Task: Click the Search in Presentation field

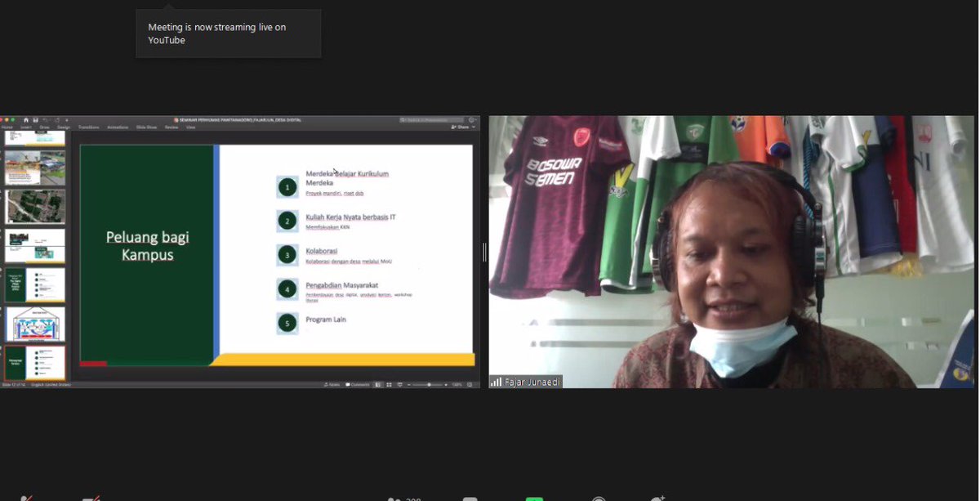Action: pos(430,120)
